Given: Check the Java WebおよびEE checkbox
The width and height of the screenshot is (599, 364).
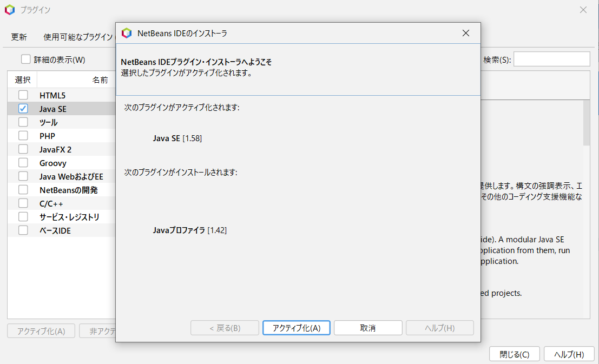Looking at the screenshot, I should (x=23, y=176).
